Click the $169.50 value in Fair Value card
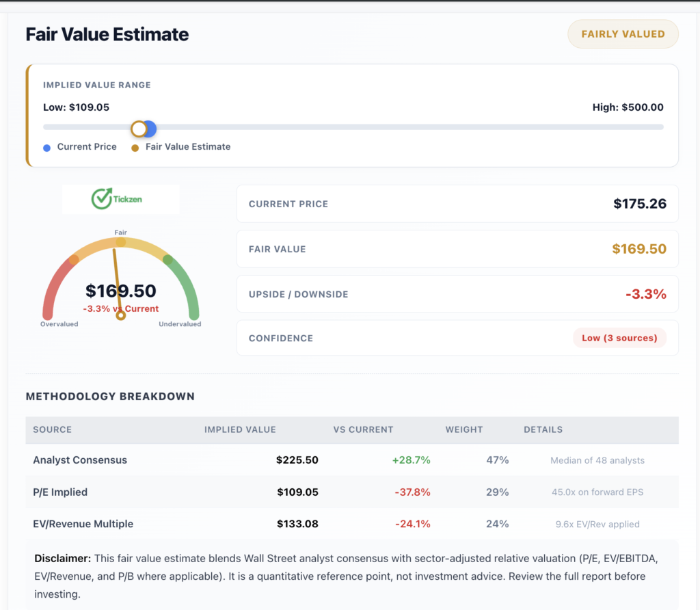Image resolution: width=700 pixels, height=610 pixels. [639, 249]
